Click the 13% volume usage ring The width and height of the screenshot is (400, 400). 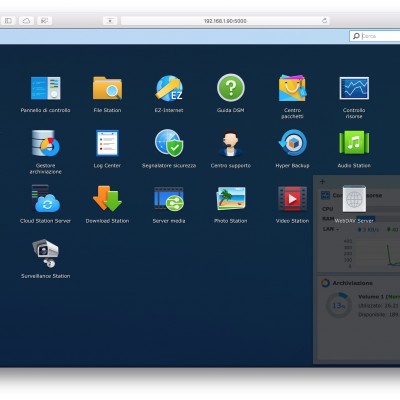339,305
